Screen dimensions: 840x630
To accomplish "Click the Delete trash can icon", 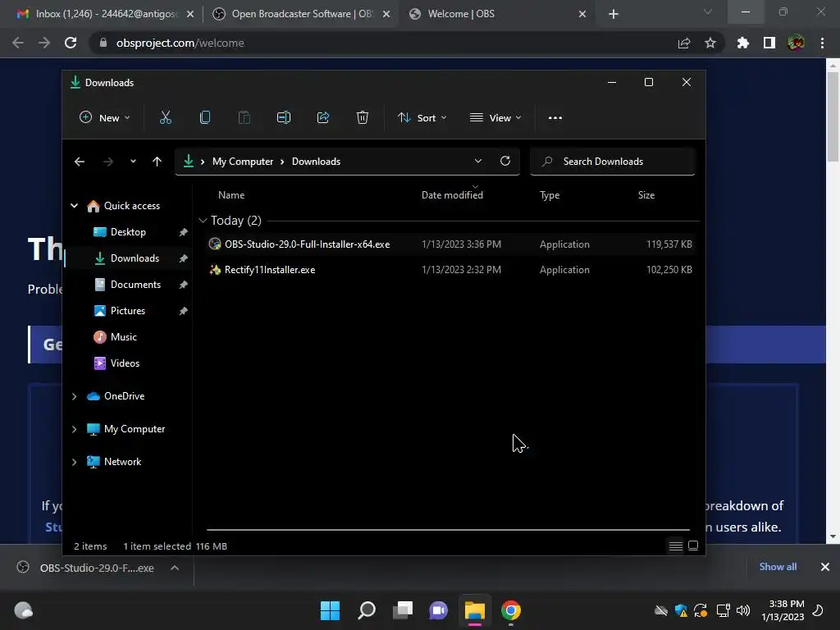I will coord(363,118).
